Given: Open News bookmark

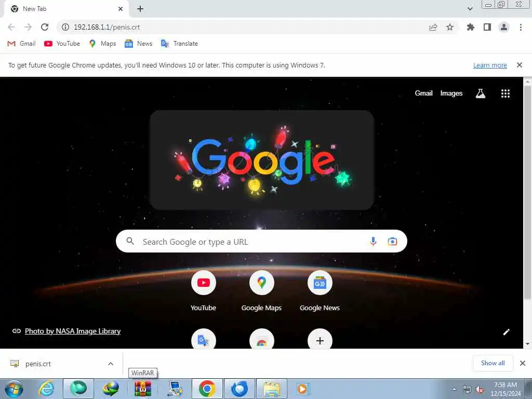Looking at the screenshot, I should (x=138, y=44).
